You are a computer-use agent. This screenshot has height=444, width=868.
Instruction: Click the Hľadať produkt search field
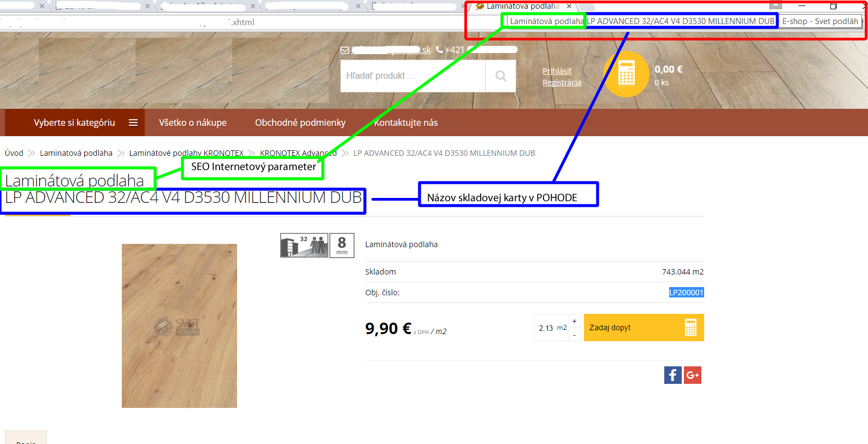[x=413, y=76]
